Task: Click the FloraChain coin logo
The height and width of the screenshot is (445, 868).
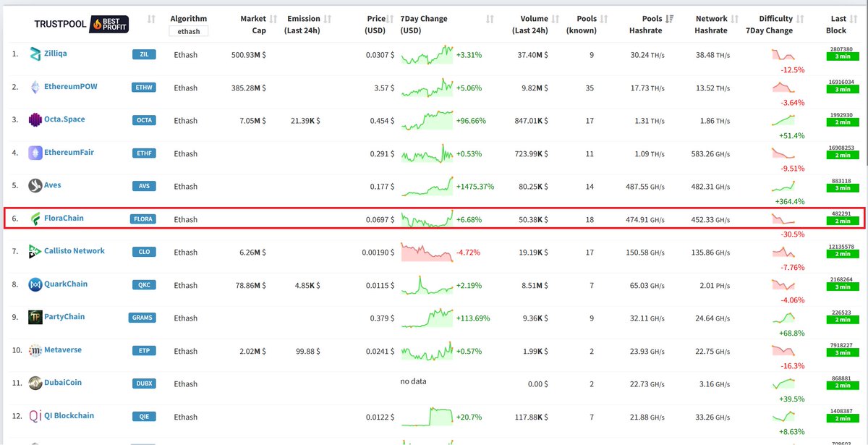Action: click(35, 219)
